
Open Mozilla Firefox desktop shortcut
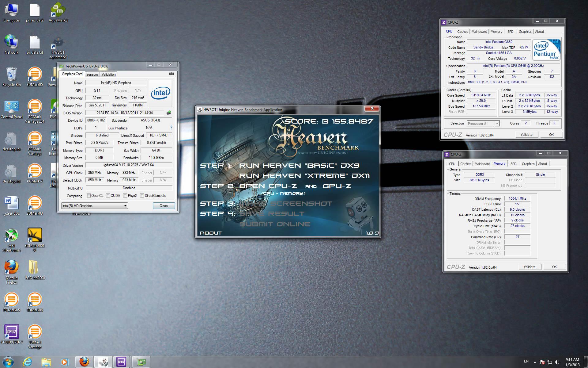[x=12, y=273]
